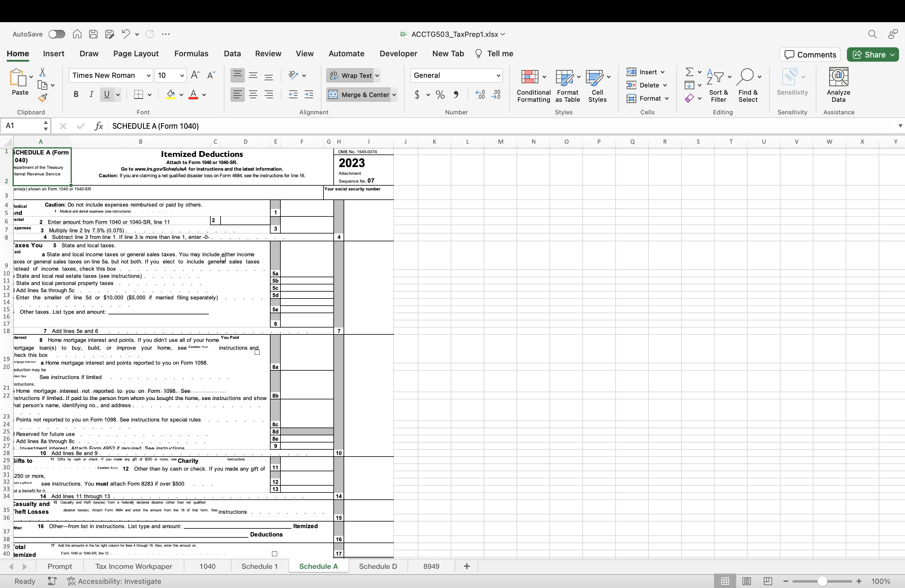The image size is (905, 588).
Task: Click the Percent Style icon
Action: pyautogui.click(x=440, y=94)
